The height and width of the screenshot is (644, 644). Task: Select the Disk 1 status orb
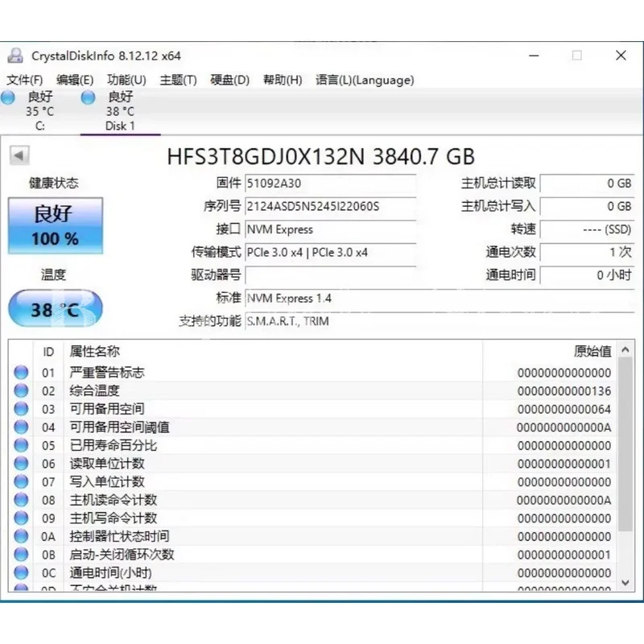[88, 97]
